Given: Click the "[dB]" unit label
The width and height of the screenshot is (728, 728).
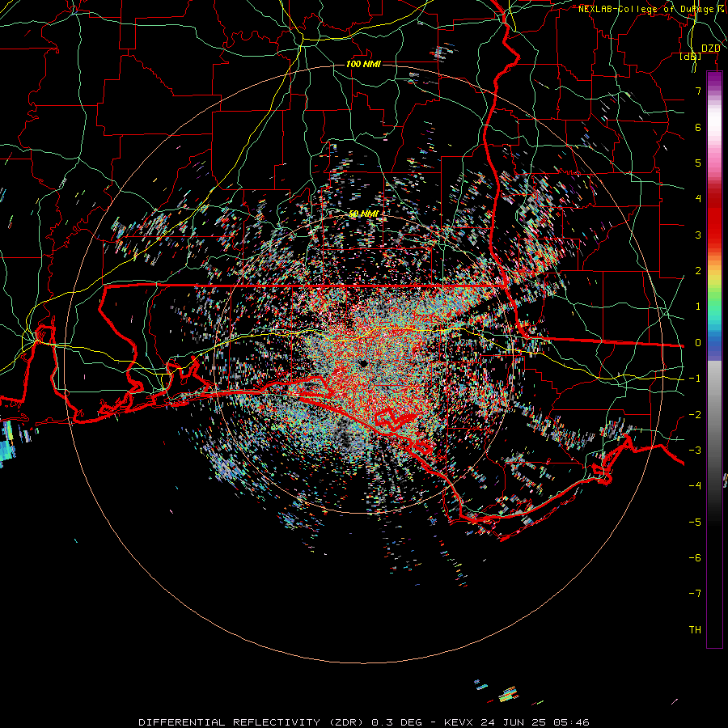Looking at the screenshot, I should (x=691, y=57).
